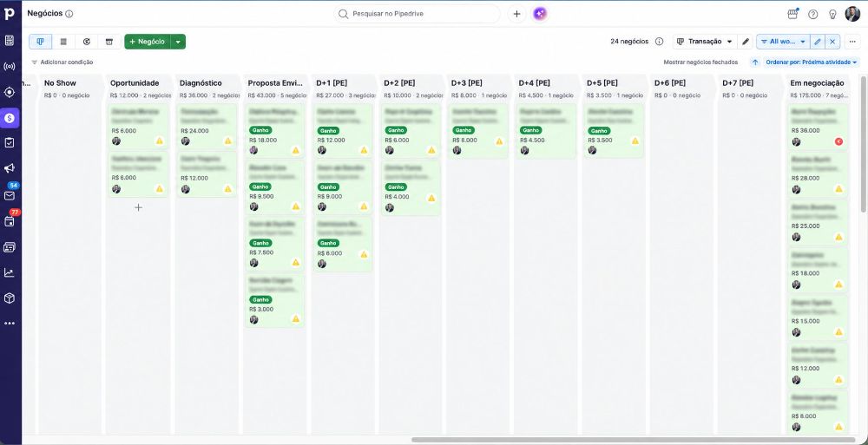868x445 pixels.
Task: Click warning icon on D+5 R$ 3.500 card
Action: click(x=635, y=141)
